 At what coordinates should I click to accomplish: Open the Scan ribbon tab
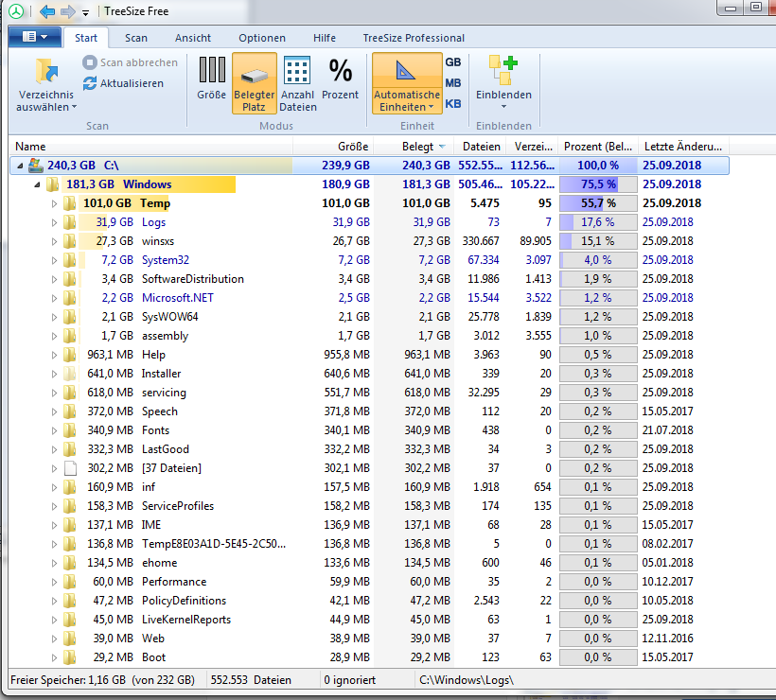[136, 38]
